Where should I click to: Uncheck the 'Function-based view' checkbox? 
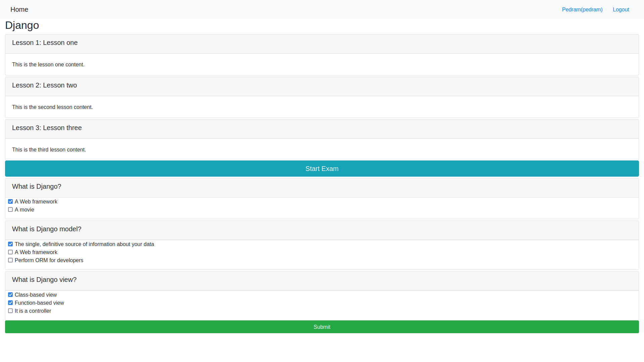(x=10, y=303)
